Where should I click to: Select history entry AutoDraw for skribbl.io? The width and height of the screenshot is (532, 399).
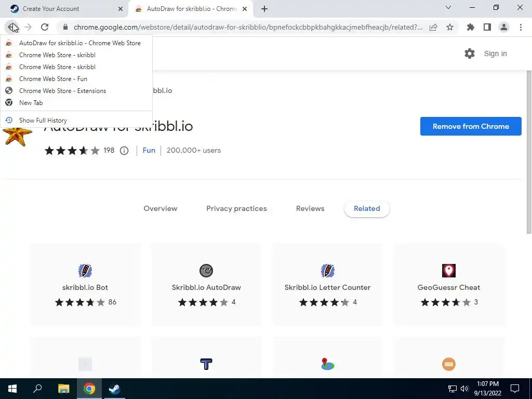click(x=76, y=43)
